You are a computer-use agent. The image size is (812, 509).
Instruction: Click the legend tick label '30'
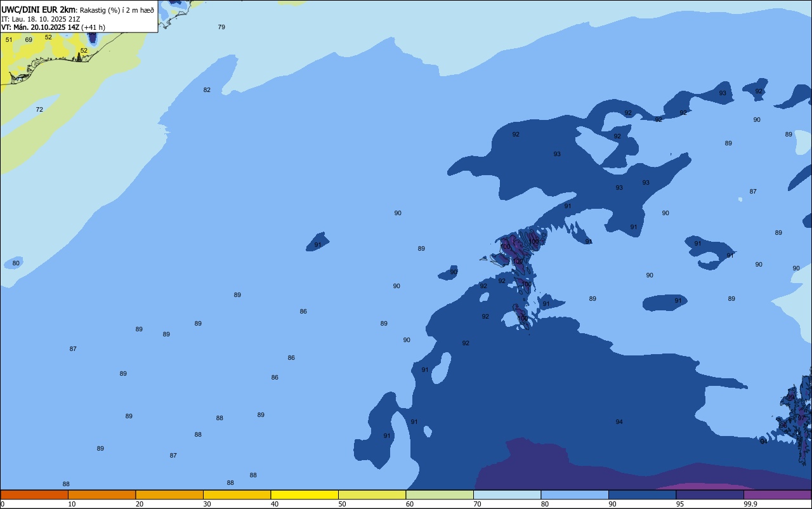207,504
